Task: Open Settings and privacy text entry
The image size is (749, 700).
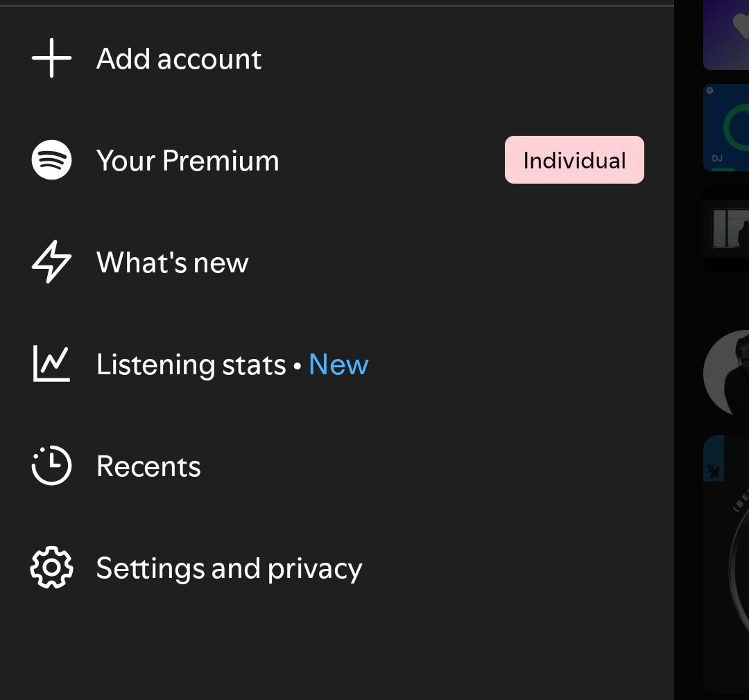Action: click(229, 568)
